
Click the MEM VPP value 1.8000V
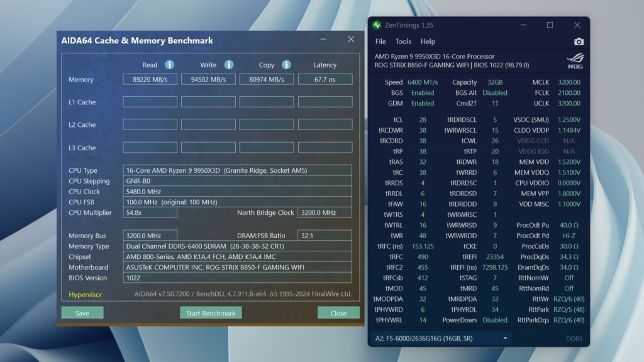point(569,194)
